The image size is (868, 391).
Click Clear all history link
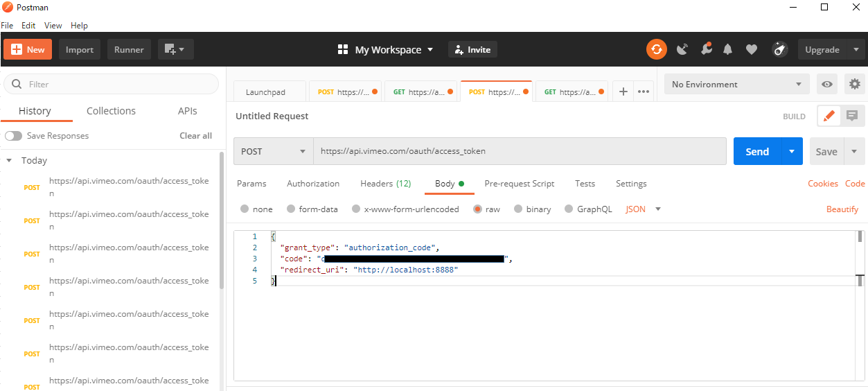(196, 136)
